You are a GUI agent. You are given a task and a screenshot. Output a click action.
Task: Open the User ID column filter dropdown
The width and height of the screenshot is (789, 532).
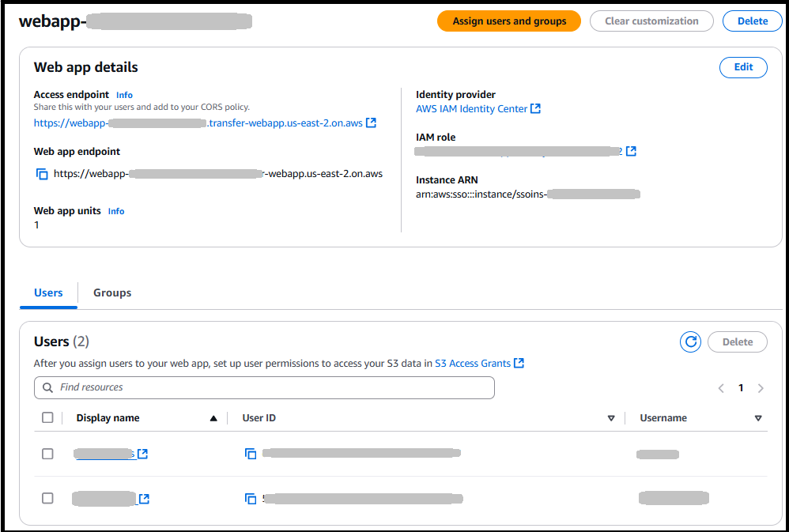(611, 417)
